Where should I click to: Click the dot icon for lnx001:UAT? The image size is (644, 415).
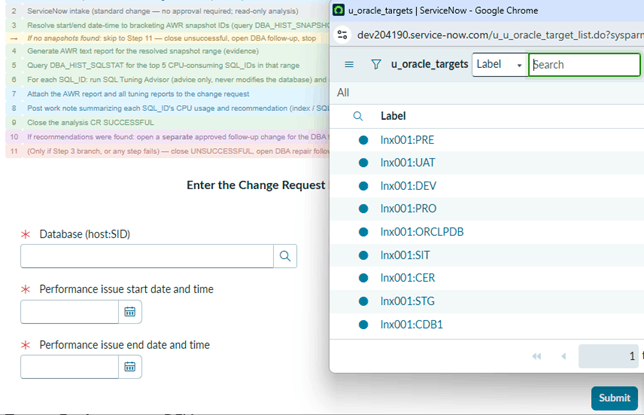(363, 163)
